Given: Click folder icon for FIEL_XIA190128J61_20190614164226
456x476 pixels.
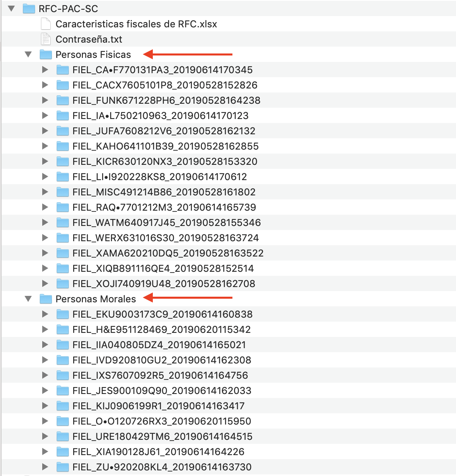Looking at the screenshot, I should (x=63, y=451).
